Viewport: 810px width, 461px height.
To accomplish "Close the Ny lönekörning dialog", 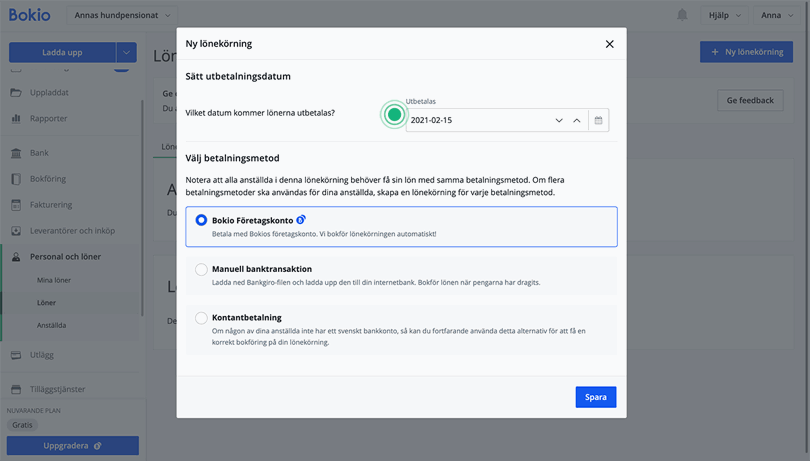I will click(x=610, y=44).
